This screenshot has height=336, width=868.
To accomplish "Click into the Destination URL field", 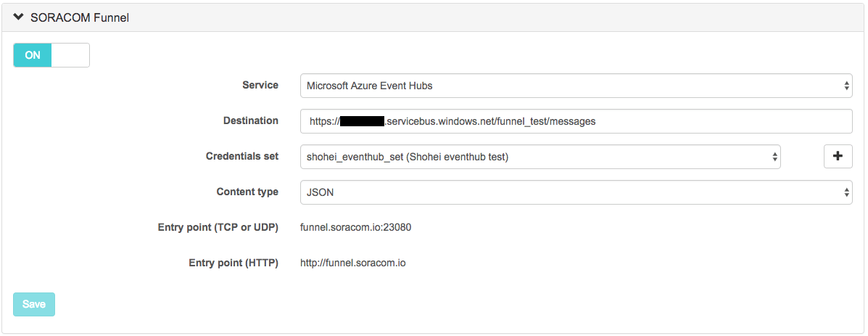I will (653, 121).
